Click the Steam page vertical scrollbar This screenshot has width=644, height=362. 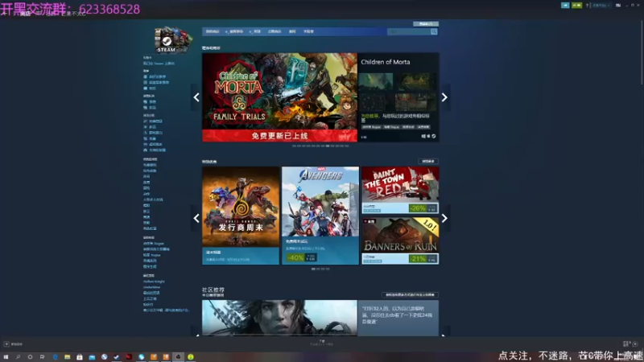pos(642,51)
